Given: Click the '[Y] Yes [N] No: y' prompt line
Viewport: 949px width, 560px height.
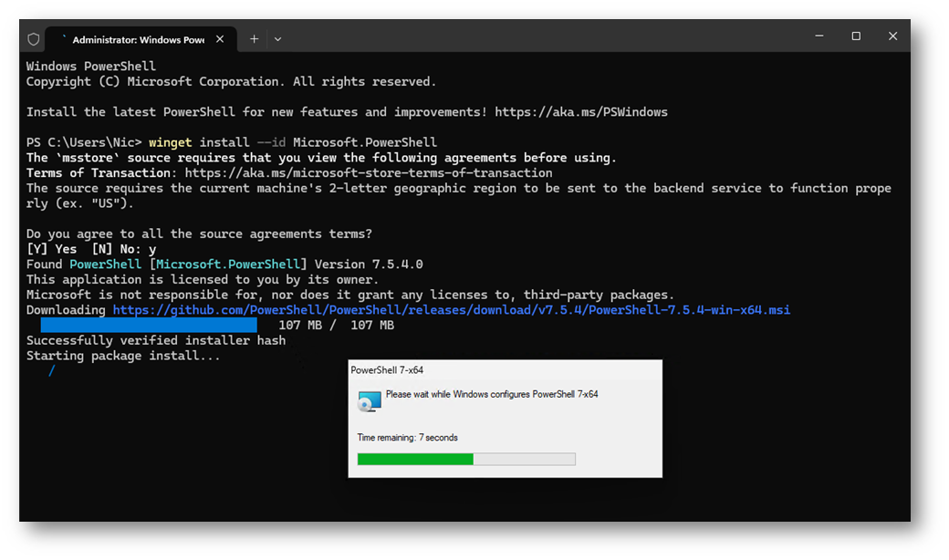Looking at the screenshot, I should point(90,249).
